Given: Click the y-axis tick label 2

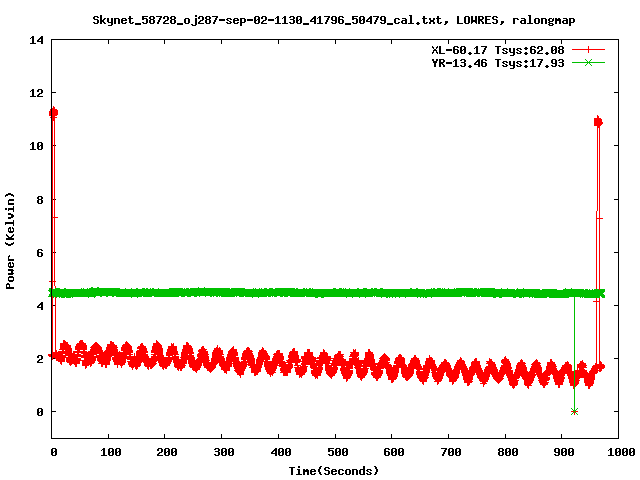Looking at the screenshot, I should (x=40, y=359).
